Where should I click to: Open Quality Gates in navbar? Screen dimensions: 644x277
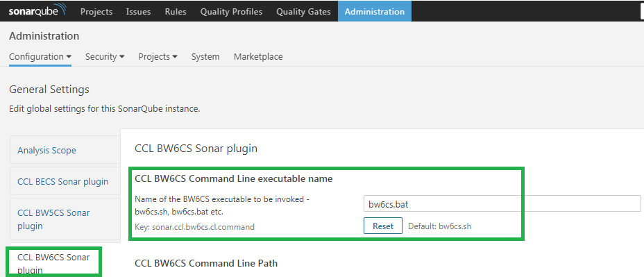pyautogui.click(x=303, y=12)
